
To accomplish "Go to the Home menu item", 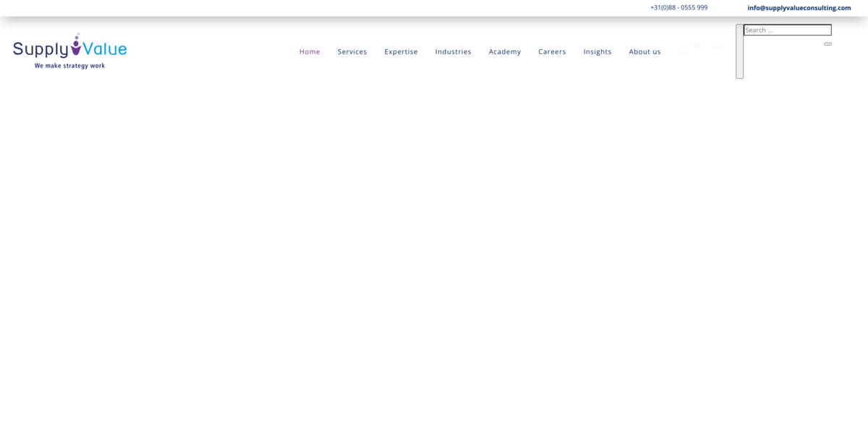I will coord(310,51).
